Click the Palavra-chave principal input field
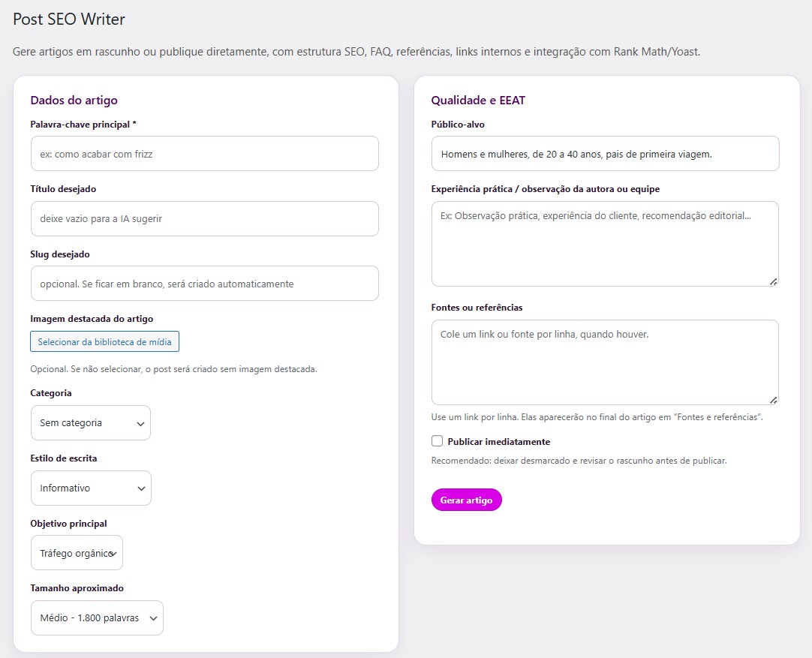812x658 pixels. coord(205,154)
